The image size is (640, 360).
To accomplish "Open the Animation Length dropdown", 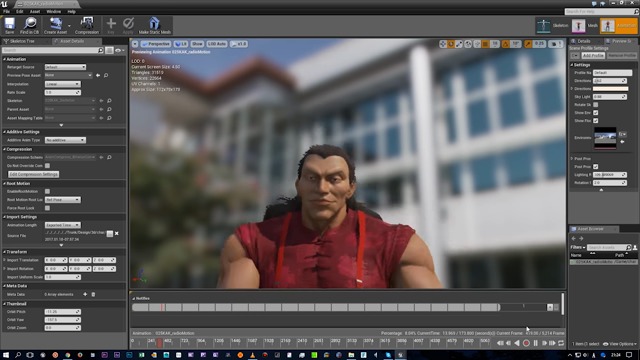I will click(62, 225).
